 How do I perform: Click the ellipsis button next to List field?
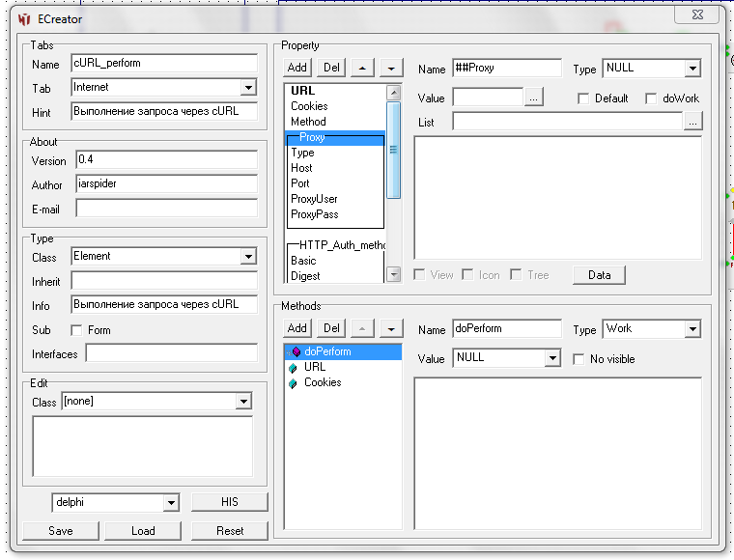(692, 122)
